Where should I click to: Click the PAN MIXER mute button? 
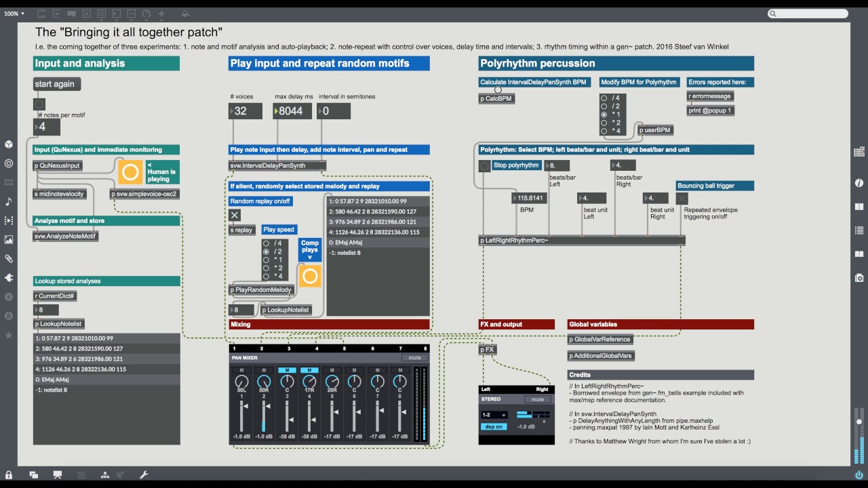(x=414, y=358)
